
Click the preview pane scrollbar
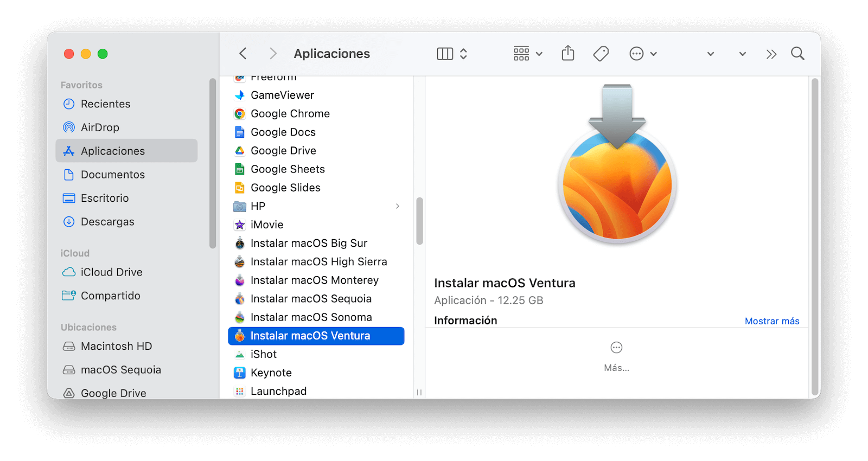(815, 237)
